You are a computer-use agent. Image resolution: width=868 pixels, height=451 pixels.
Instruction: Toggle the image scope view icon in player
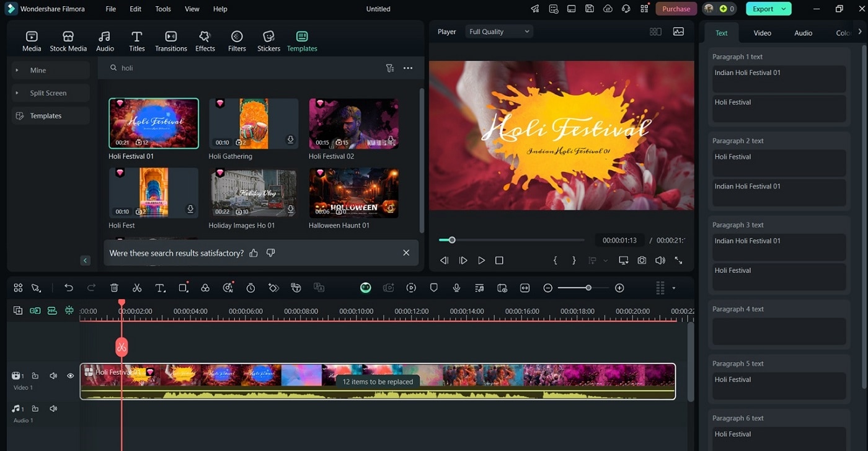(678, 32)
